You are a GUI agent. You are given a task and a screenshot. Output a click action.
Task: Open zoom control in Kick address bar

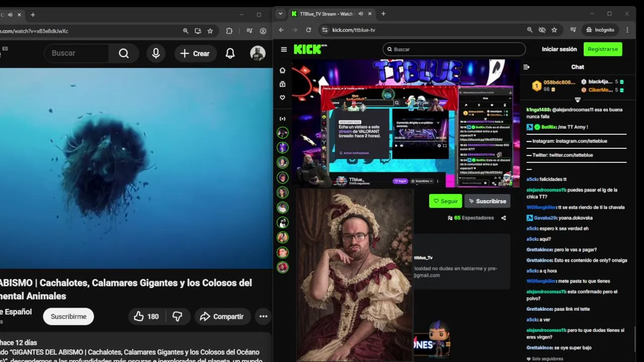(x=530, y=30)
